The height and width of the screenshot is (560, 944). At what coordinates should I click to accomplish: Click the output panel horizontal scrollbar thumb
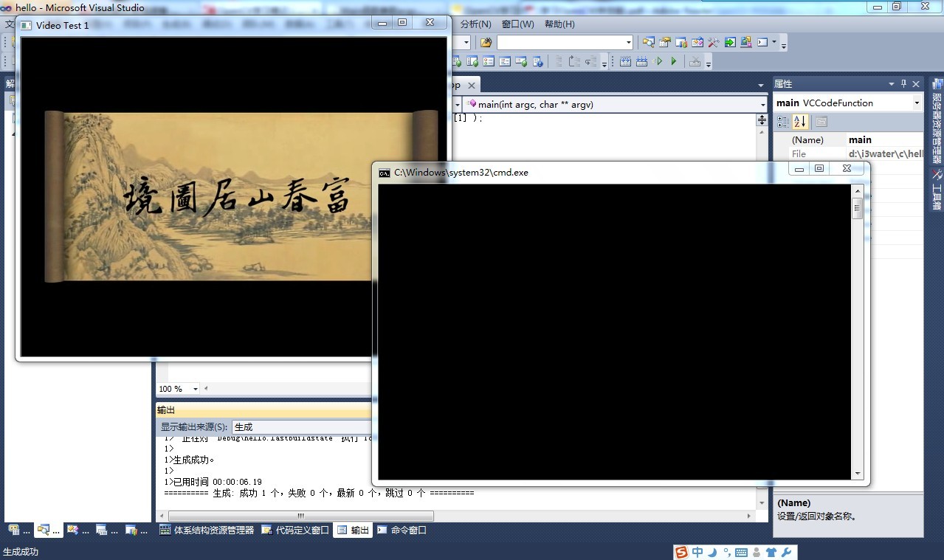(x=301, y=516)
